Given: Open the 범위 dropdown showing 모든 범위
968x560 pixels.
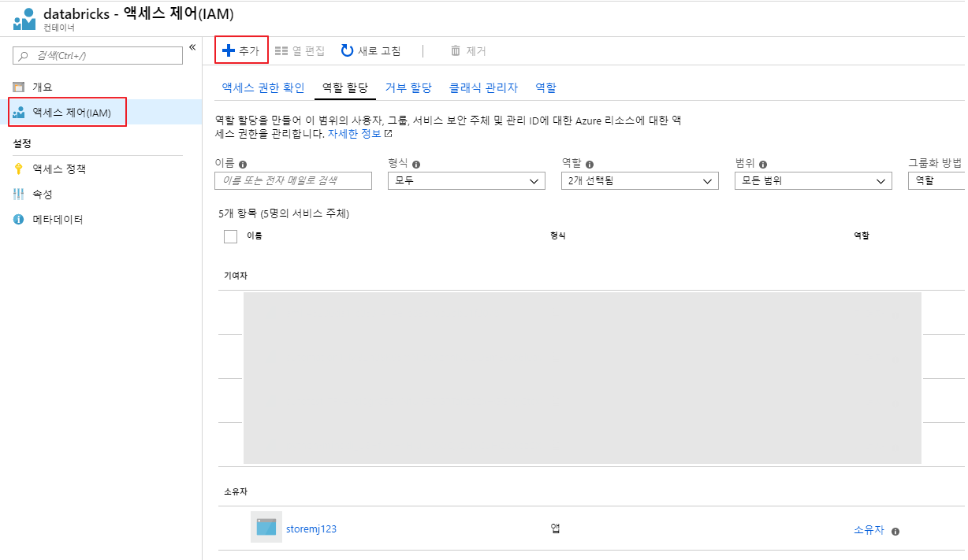Looking at the screenshot, I should [812, 180].
